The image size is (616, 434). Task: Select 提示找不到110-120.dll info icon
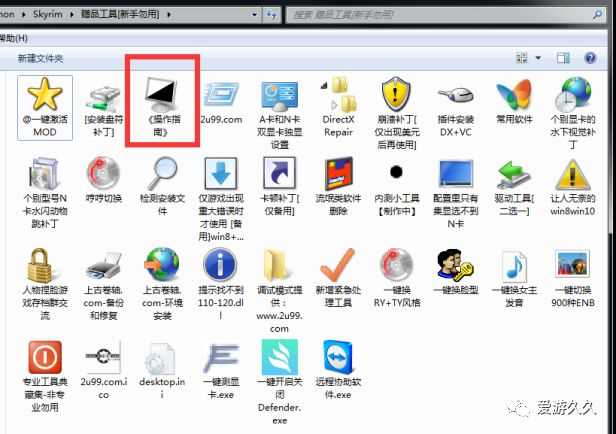[x=220, y=265]
